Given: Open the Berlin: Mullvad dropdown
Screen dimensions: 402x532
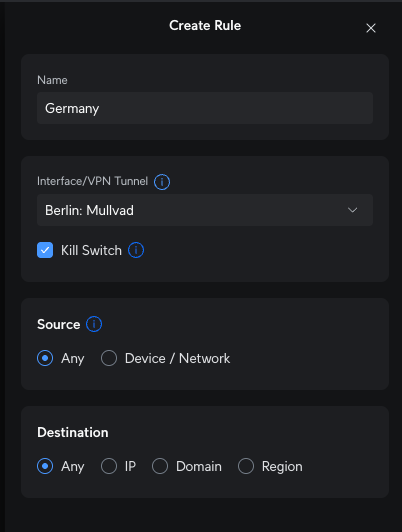Looking at the screenshot, I should [205, 210].
